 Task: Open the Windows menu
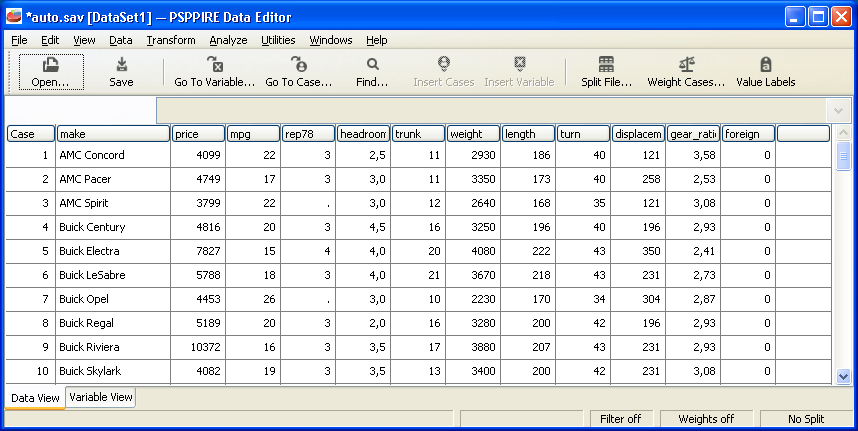[331, 40]
